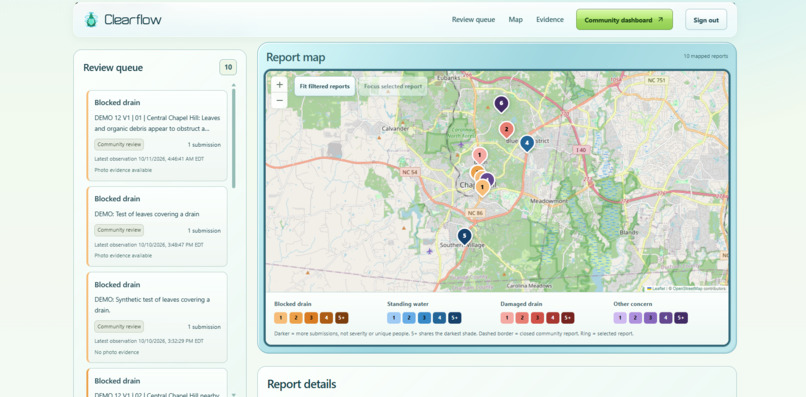Screen dimensions: 806x397
Task: Click Damaged drain legend swatch 2
Action: point(522,318)
